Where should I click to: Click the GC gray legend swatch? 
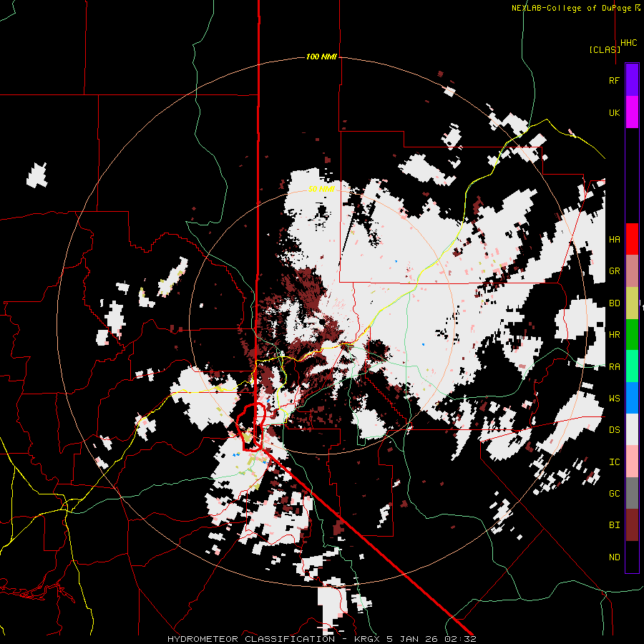point(632,493)
